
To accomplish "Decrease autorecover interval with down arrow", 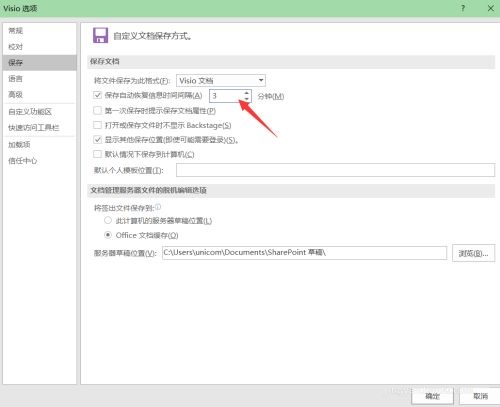I will coord(246,99).
